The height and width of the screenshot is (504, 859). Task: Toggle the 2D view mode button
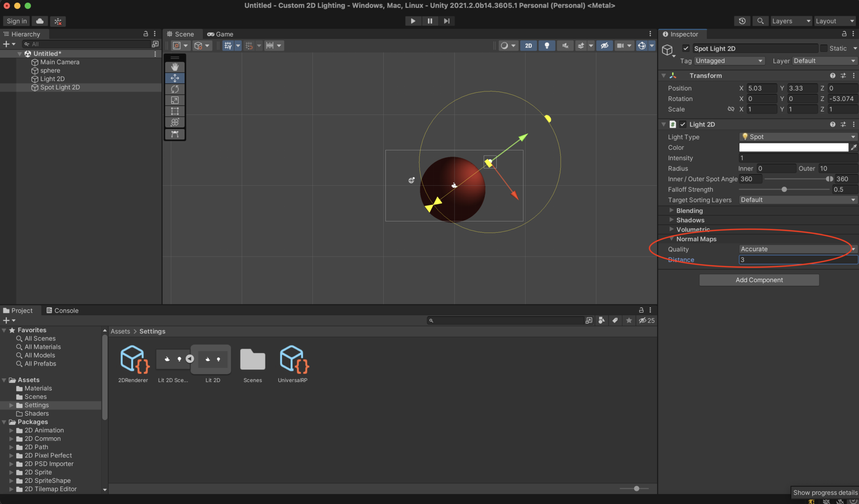coord(528,45)
